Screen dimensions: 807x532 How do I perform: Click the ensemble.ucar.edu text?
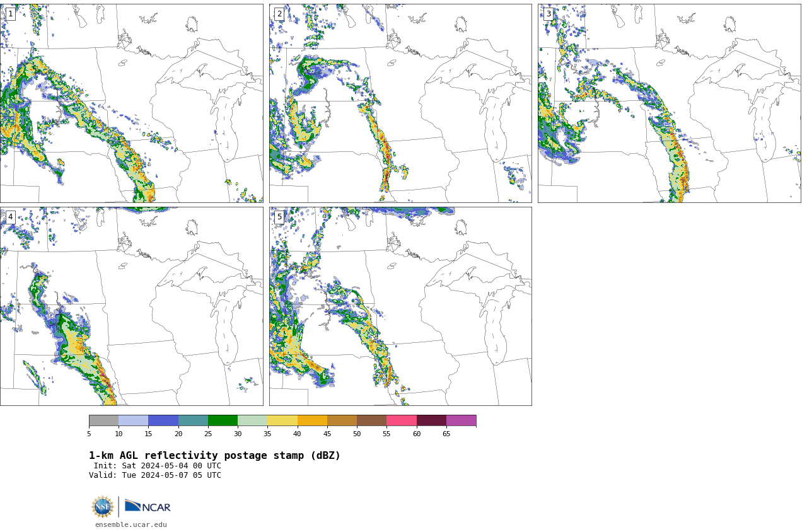131,524
